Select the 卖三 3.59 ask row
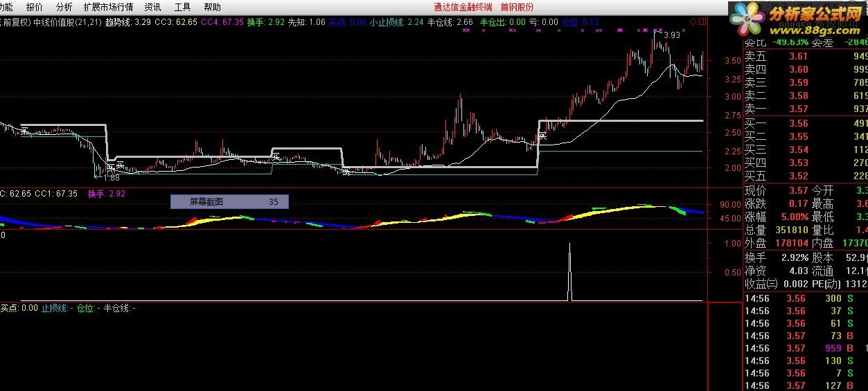 [806, 83]
